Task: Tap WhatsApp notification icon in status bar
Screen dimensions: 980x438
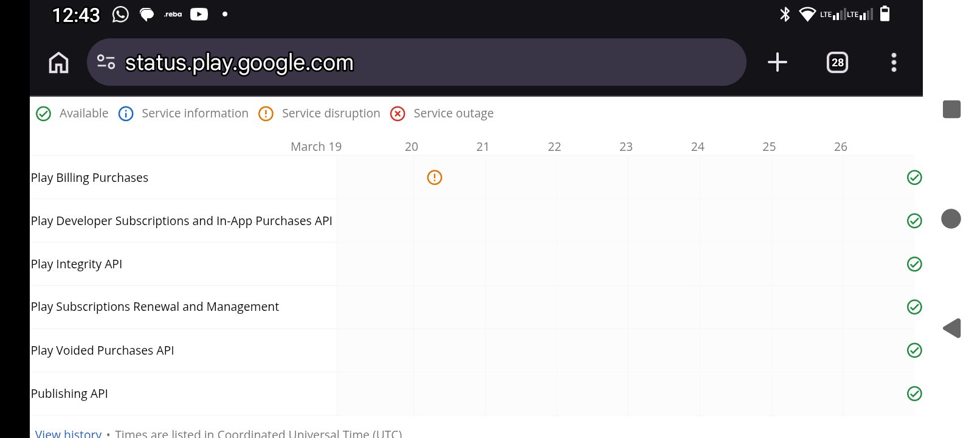Action: [120, 14]
